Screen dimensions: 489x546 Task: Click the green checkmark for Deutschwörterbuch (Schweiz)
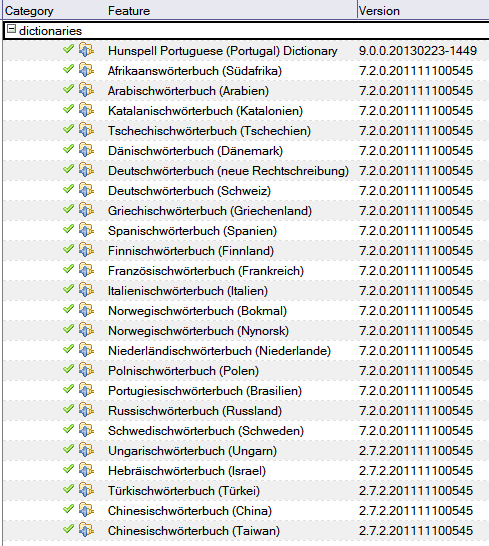point(69,189)
